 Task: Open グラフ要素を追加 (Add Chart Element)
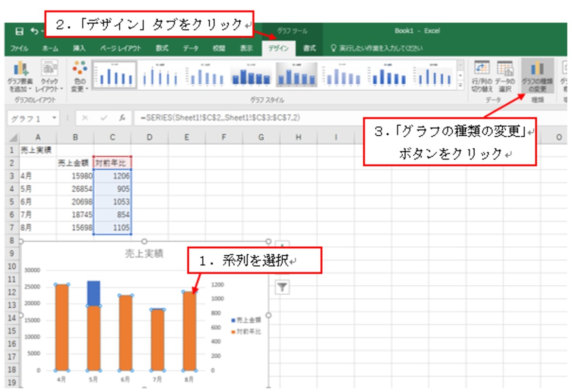pos(20,76)
